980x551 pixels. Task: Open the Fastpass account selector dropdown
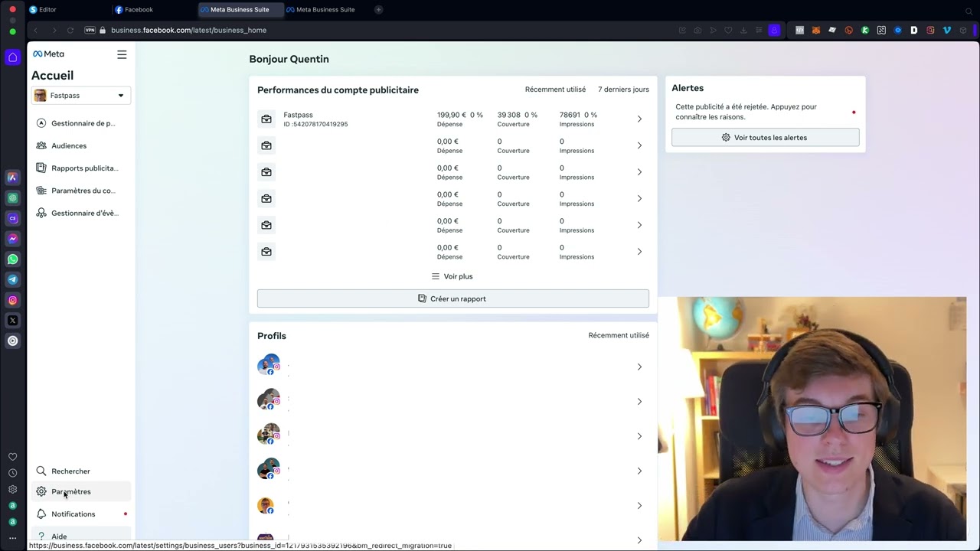80,96
